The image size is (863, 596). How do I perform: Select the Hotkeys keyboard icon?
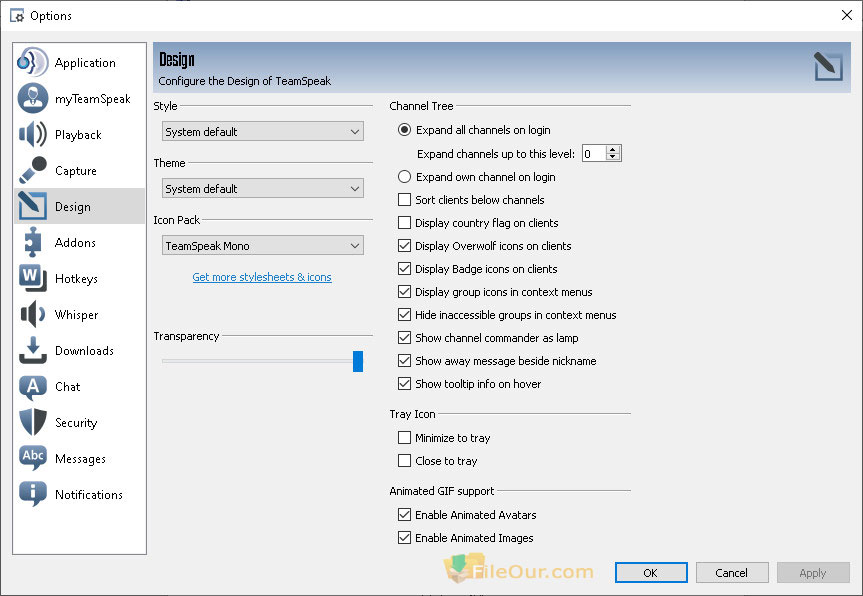click(32, 278)
